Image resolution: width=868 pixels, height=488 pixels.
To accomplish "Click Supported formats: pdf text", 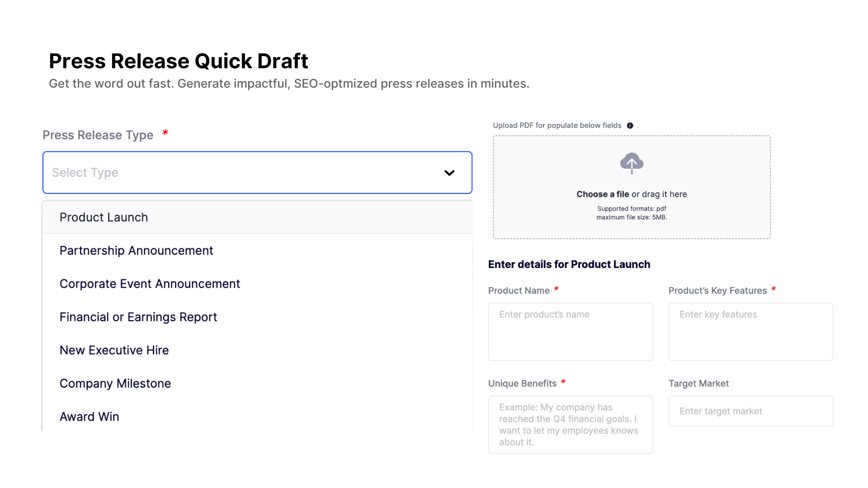I will (x=632, y=209).
